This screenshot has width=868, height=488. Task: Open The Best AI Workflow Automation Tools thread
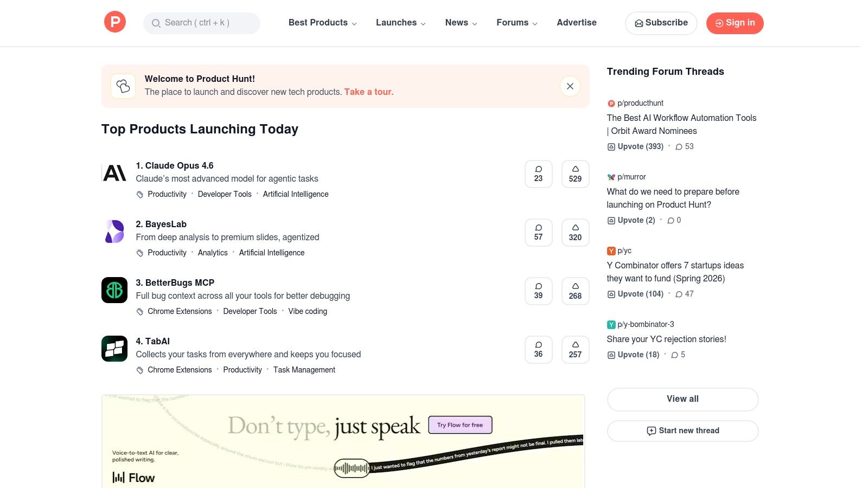681,124
